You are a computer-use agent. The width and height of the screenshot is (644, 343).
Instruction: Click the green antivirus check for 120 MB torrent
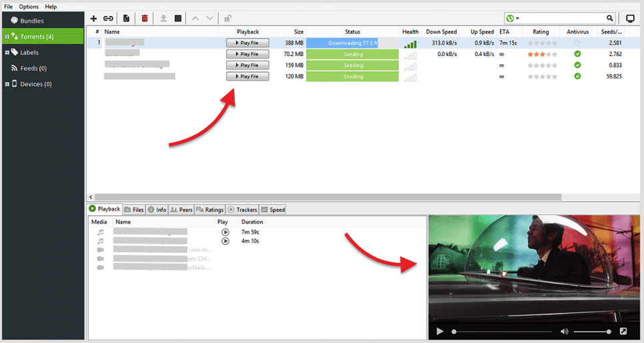[x=577, y=76]
